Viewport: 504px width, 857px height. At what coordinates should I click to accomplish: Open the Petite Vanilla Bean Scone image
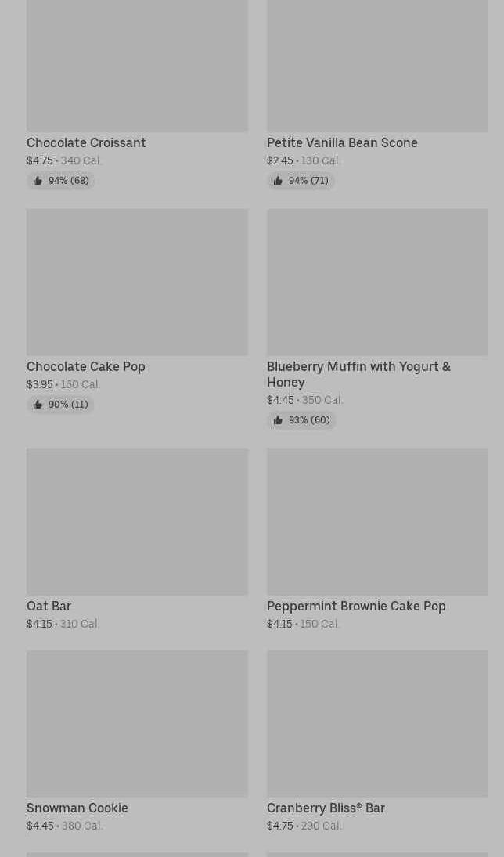tap(377, 66)
